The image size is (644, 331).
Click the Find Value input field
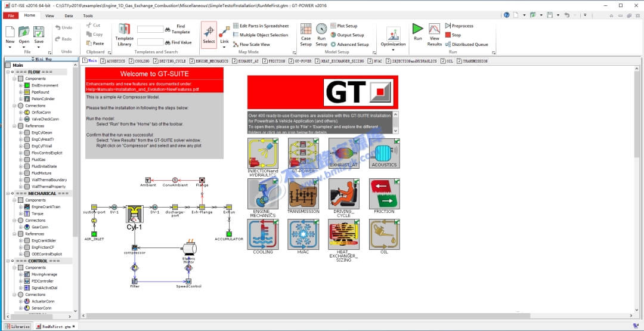(x=150, y=42)
